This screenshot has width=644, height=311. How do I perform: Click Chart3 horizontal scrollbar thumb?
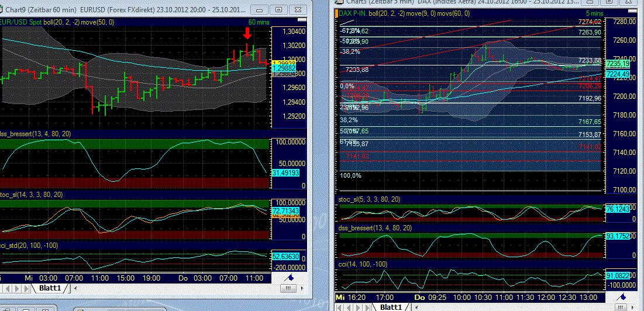(620, 307)
